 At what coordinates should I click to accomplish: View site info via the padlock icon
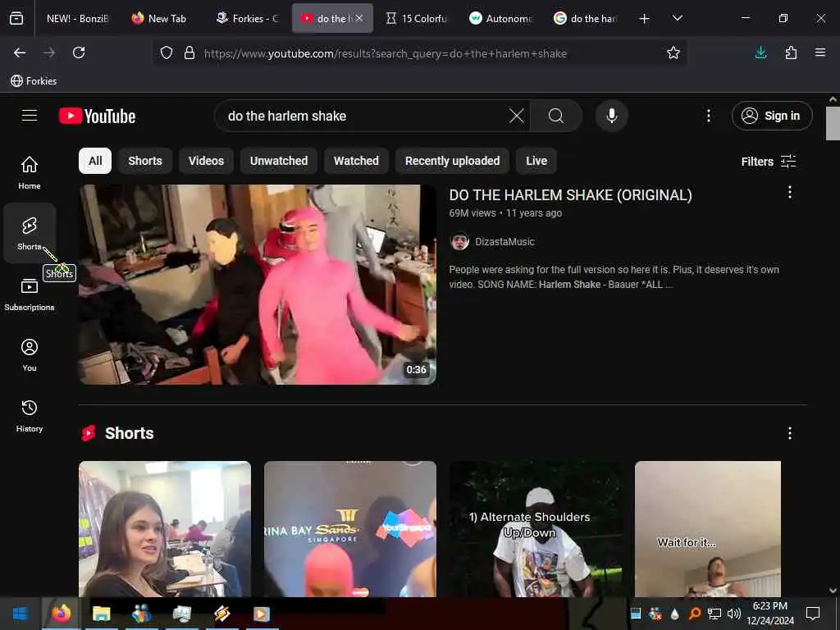[x=189, y=52]
